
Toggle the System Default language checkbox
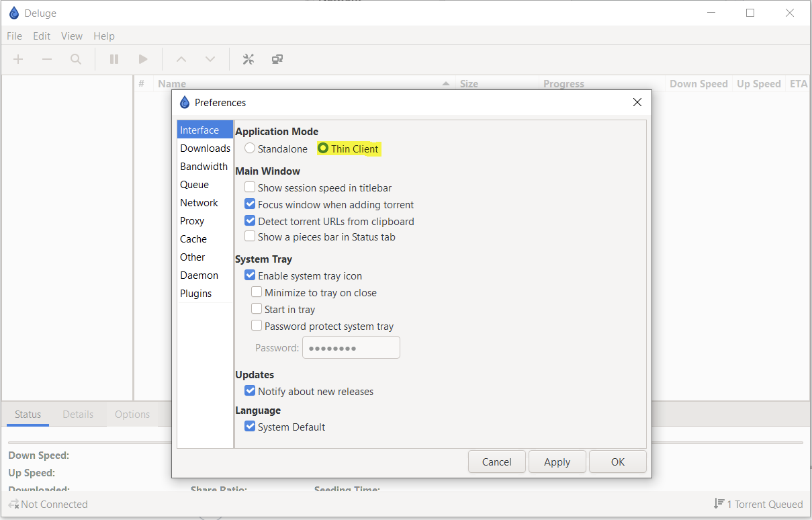click(x=250, y=427)
